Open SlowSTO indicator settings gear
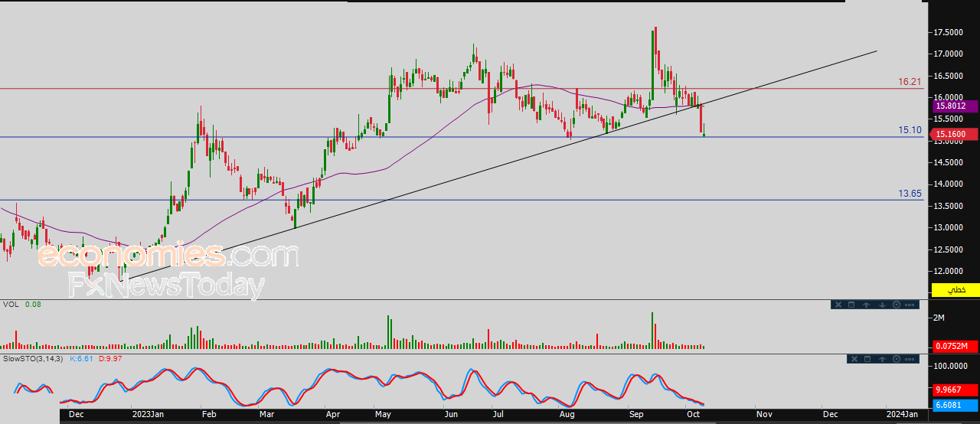Screen dimensions: 980x424 click(x=896, y=358)
